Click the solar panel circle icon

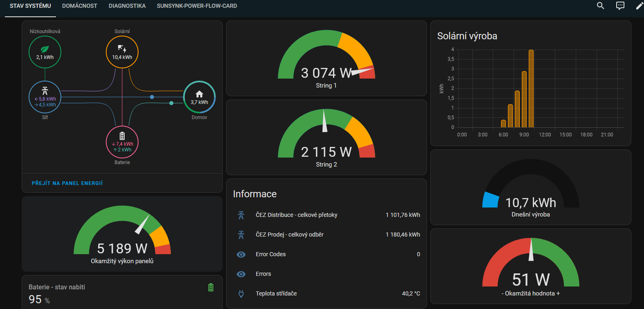tap(122, 52)
